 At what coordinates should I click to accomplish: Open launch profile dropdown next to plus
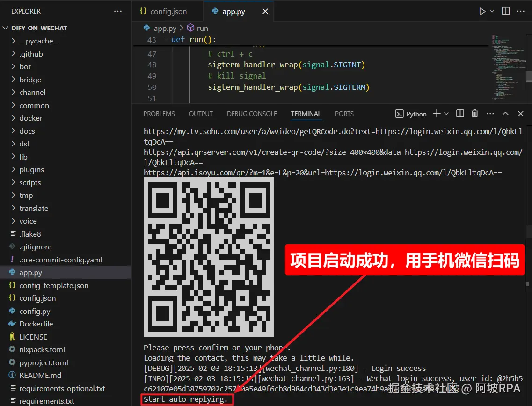click(446, 114)
